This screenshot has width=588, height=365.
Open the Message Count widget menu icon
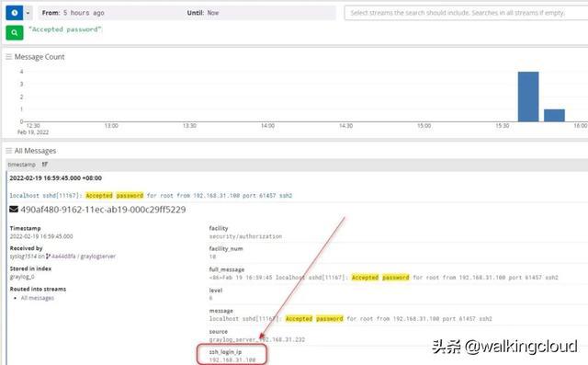pyautogui.click(x=8, y=57)
